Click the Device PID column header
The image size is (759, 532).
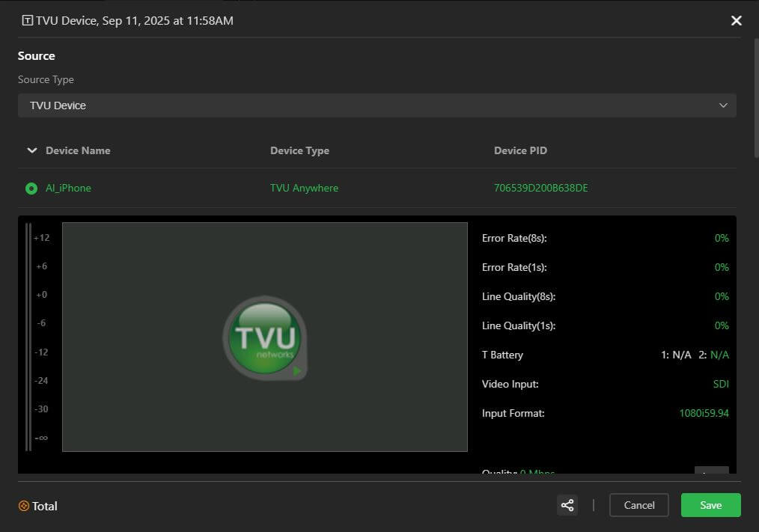click(520, 150)
